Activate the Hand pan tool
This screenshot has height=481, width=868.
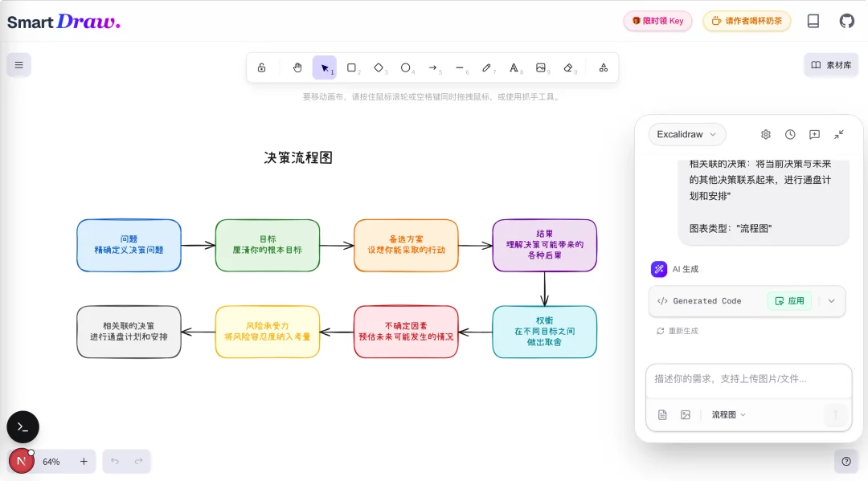297,67
